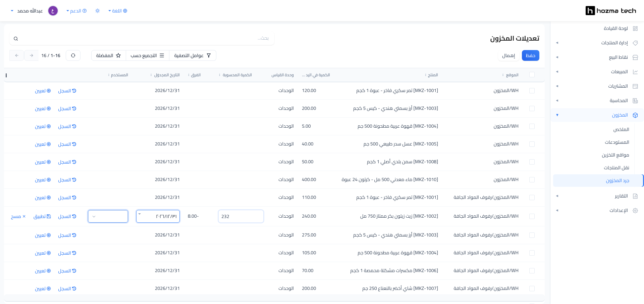Open الدعم support dropdown
Image resolution: width=644 pixels, height=304 pixels.
76,11
